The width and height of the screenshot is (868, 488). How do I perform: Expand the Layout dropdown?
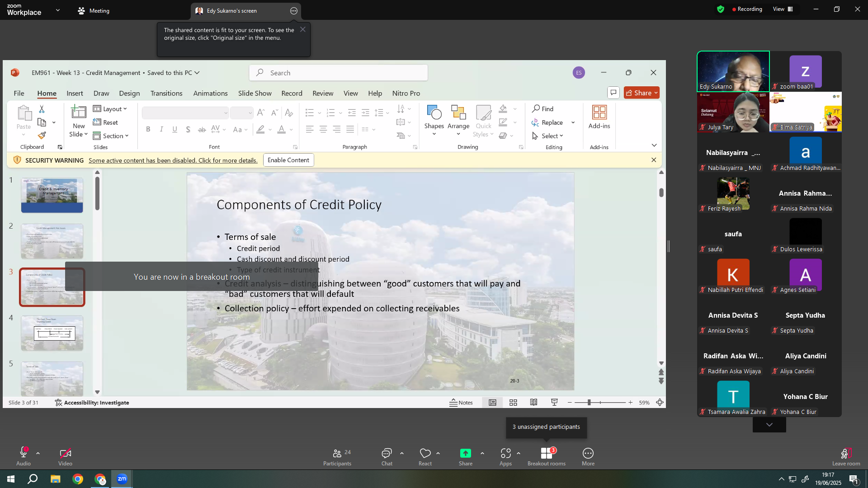110,109
